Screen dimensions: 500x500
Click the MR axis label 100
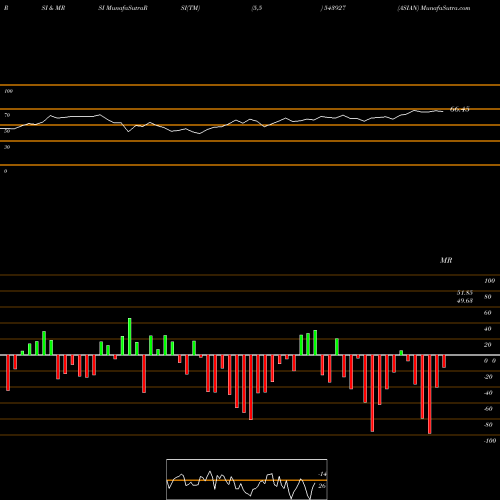489,281
